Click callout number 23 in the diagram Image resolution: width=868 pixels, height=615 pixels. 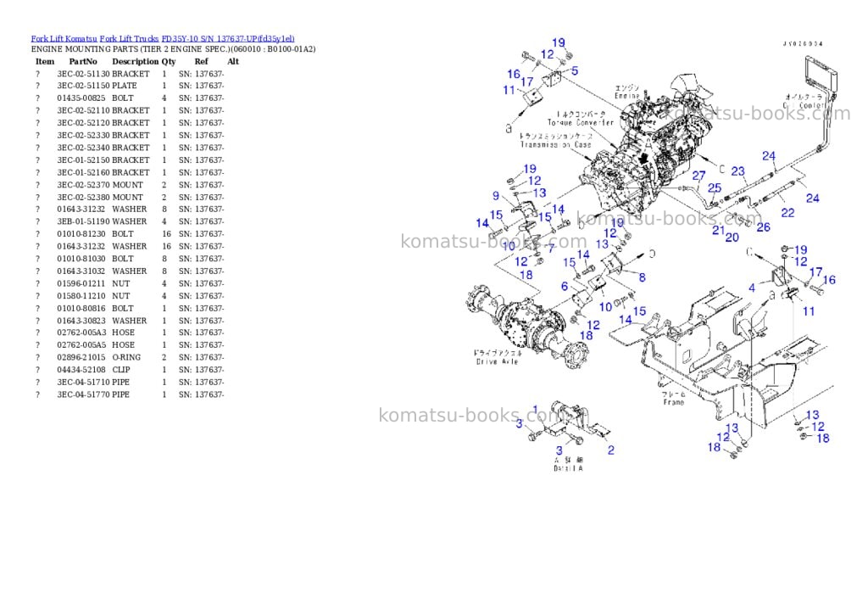[738, 171]
